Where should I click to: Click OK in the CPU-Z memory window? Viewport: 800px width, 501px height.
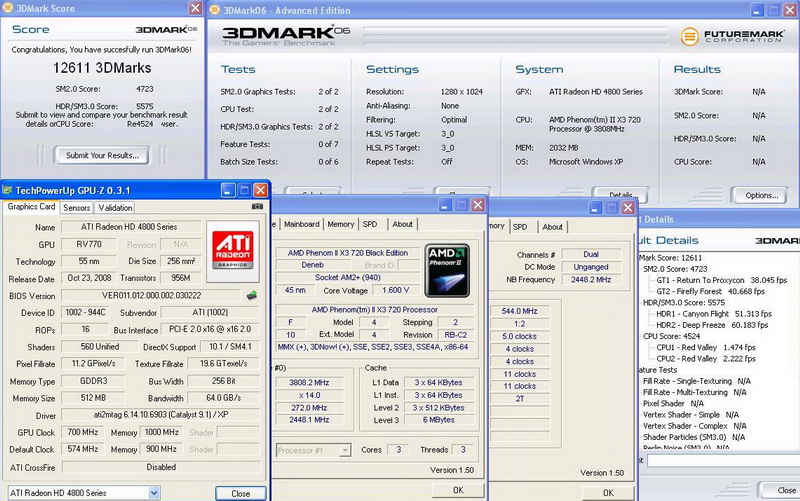click(x=608, y=492)
